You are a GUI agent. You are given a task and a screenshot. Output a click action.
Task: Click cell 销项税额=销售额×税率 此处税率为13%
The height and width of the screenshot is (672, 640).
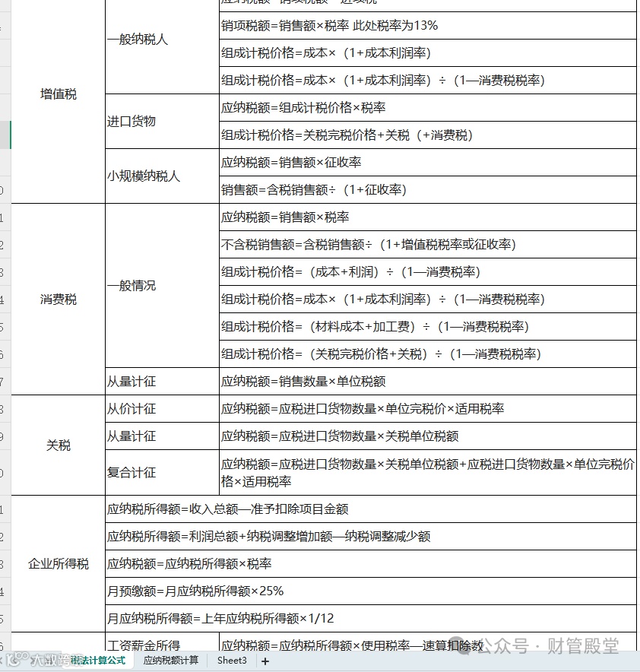click(x=428, y=26)
